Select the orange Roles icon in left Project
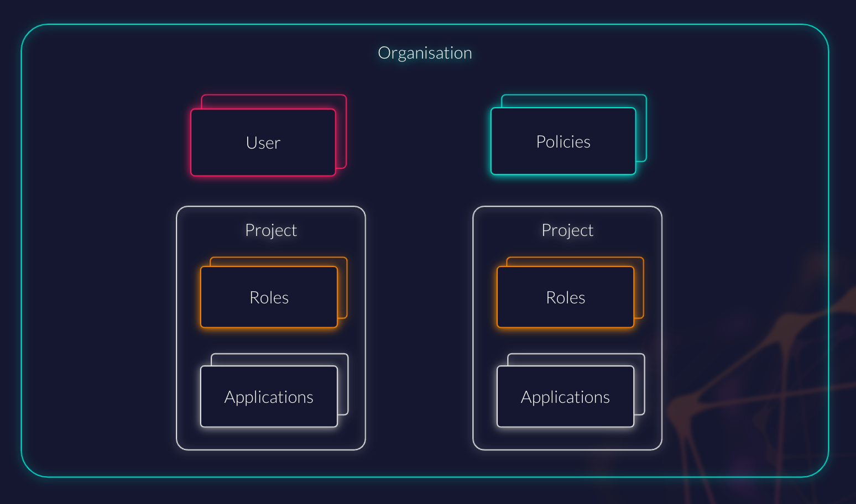Viewport: 856px width, 504px height. [269, 297]
